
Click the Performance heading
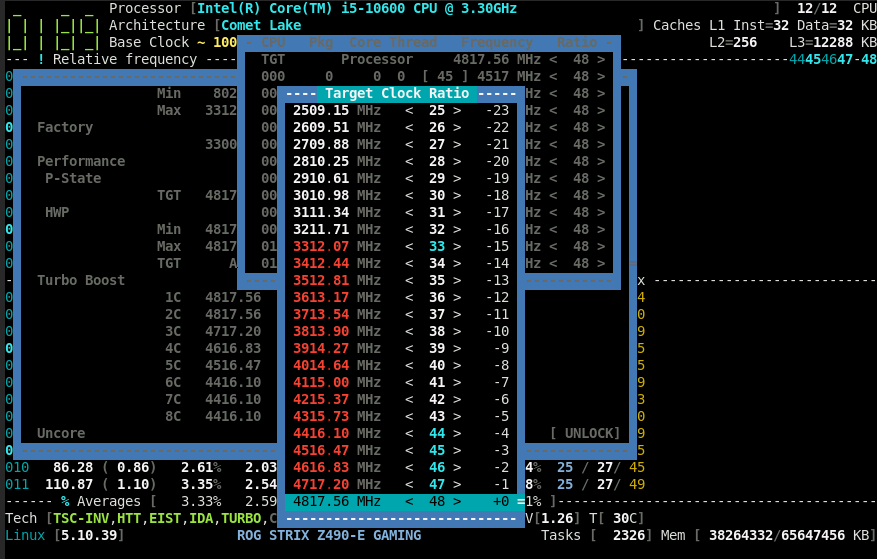tap(81, 161)
